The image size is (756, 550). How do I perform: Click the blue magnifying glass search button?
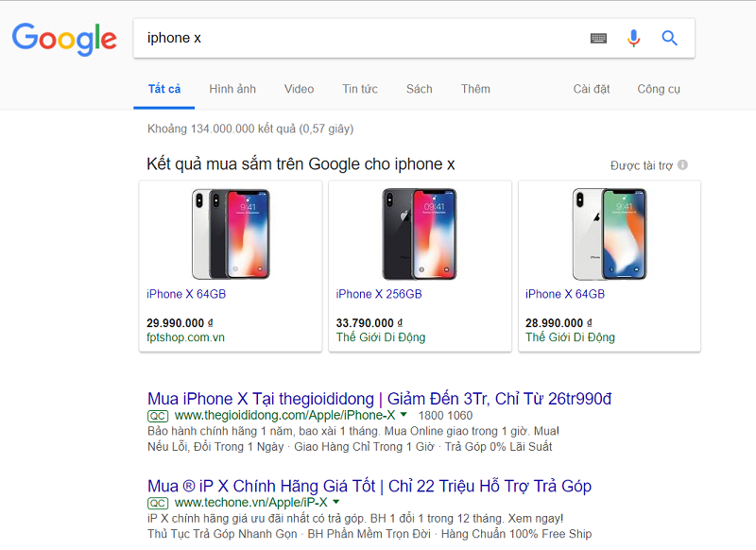(x=670, y=39)
